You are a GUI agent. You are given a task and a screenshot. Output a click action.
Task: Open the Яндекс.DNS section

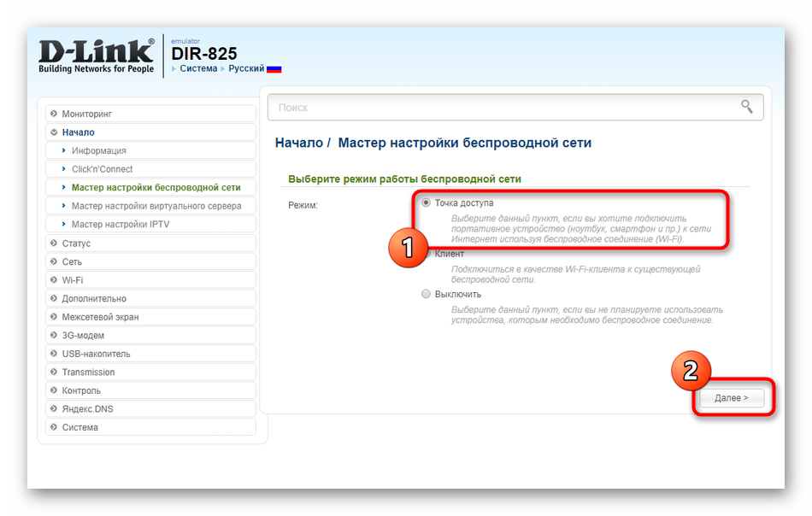point(87,409)
